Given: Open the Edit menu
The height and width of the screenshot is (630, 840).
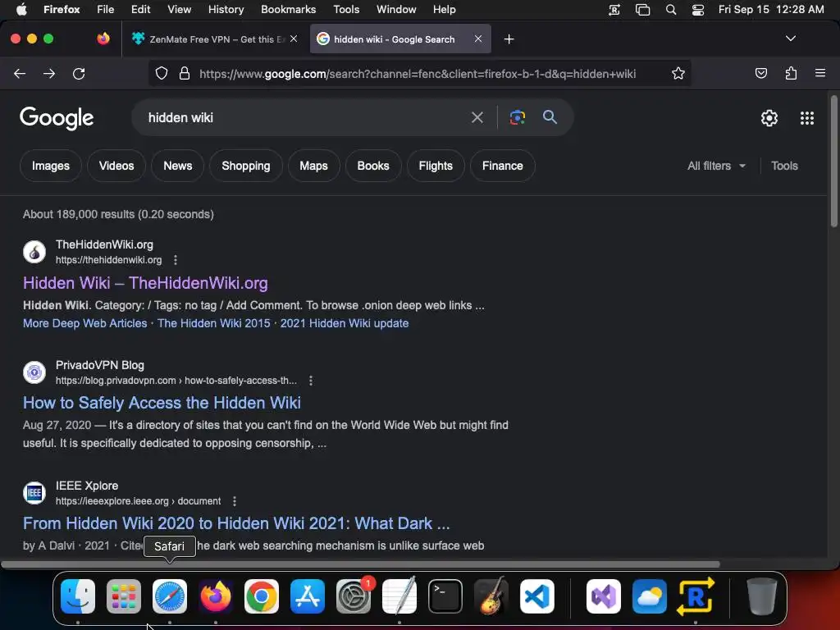Looking at the screenshot, I should pos(140,10).
